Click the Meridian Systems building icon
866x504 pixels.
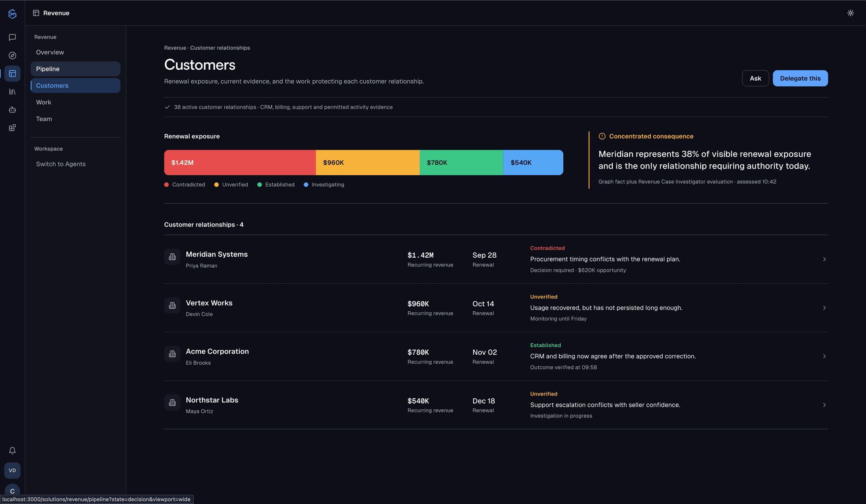[172, 257]
